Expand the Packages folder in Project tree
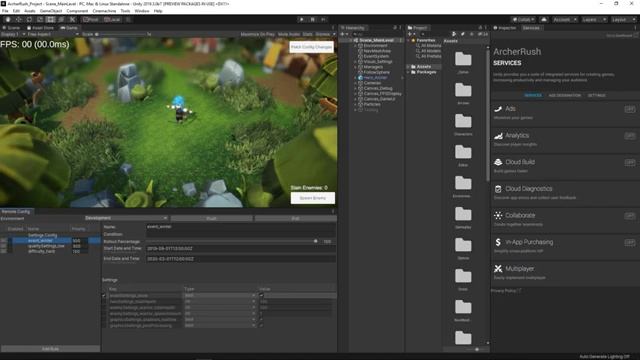This screenshot has height=360, width=640. (x=409, y=72)
